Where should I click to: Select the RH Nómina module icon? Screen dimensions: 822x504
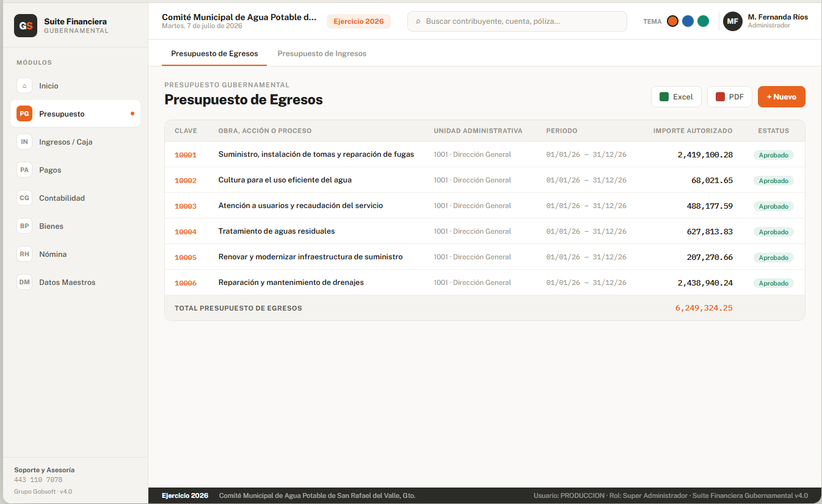[x=24, y=254]
